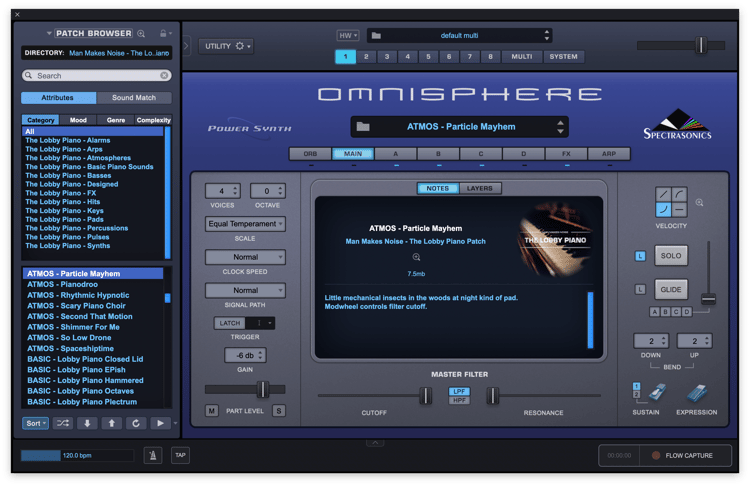750x486 pixels.
Task: Select LPF master filter type
Action: (x=459, y=391)
